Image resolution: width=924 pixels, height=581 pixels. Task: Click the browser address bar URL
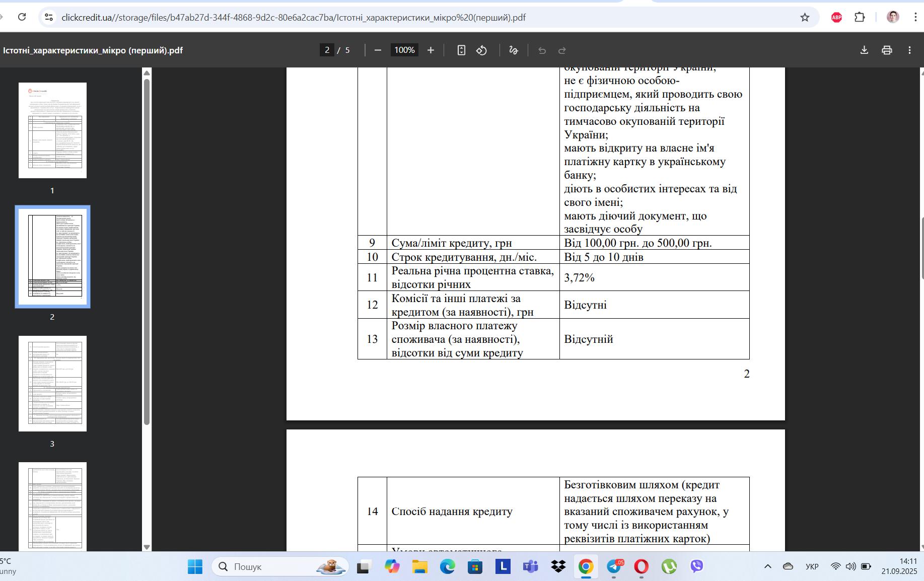(x=294, y=18)
